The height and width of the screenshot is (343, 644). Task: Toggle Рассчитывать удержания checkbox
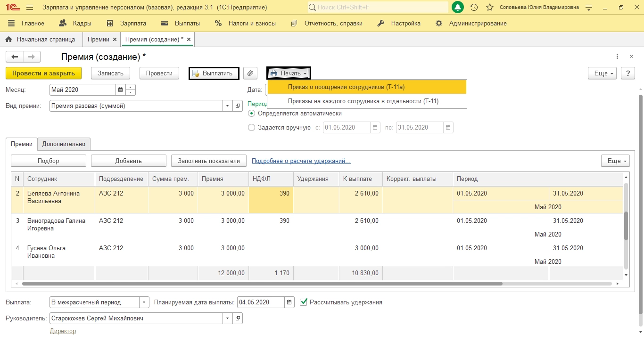pos(304,302)
